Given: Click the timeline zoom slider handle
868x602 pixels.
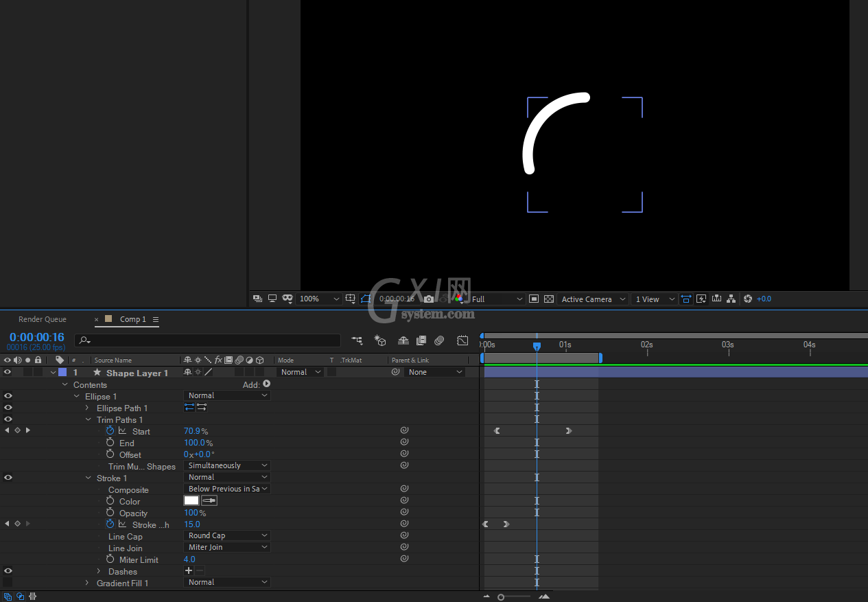Looking at the screenshot, I should coord(502,597).
